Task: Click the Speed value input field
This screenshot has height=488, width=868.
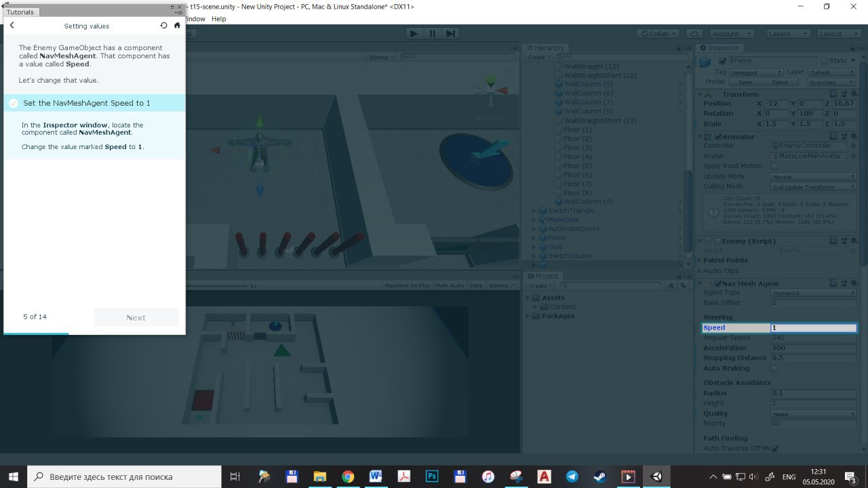Action: 814,328
